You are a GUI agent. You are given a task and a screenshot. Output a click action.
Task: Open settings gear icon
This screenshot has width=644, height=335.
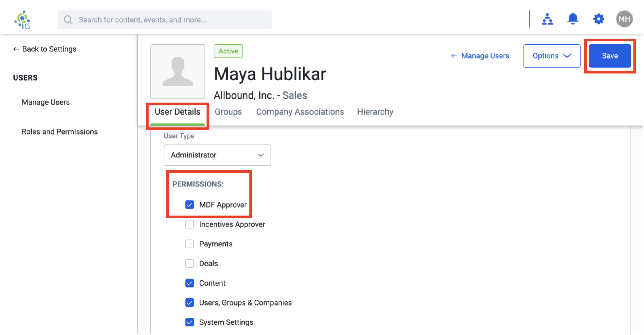(x=599, y=19)
